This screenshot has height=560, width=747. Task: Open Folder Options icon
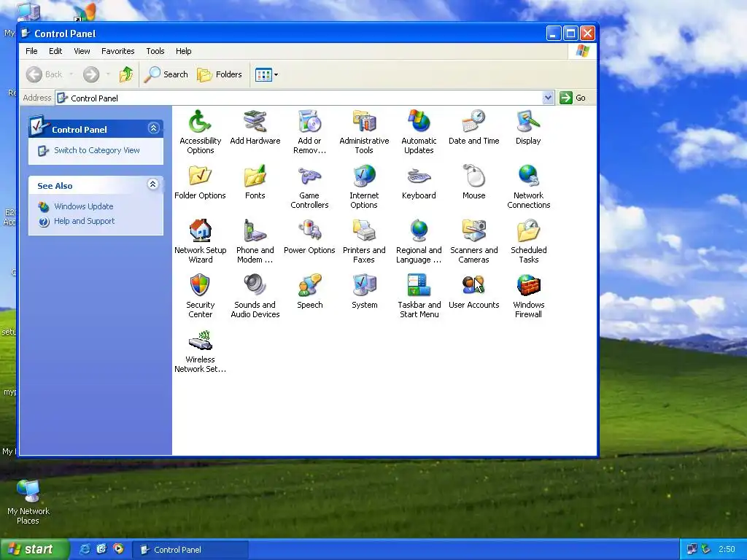coord(200,182)
